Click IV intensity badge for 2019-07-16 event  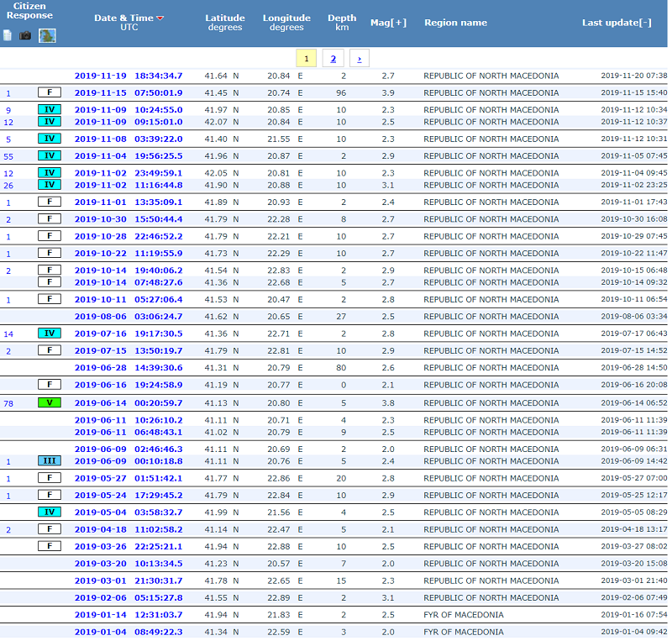pos(50,334)
